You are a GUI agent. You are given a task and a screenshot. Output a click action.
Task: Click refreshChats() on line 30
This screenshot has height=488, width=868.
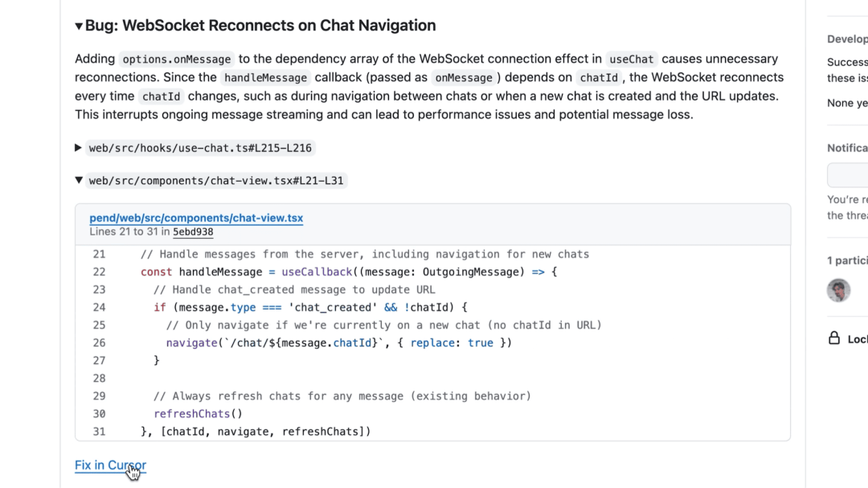199,414
